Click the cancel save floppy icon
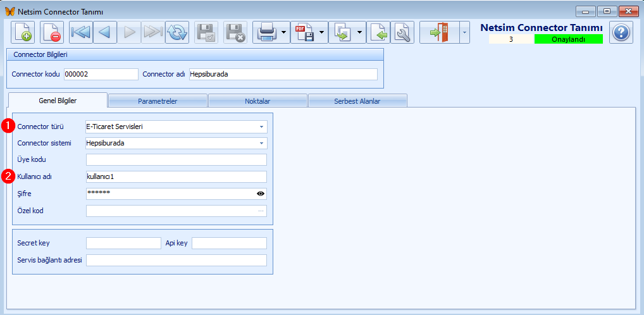This screenshot has width=644, height=315. pos(235,32)
